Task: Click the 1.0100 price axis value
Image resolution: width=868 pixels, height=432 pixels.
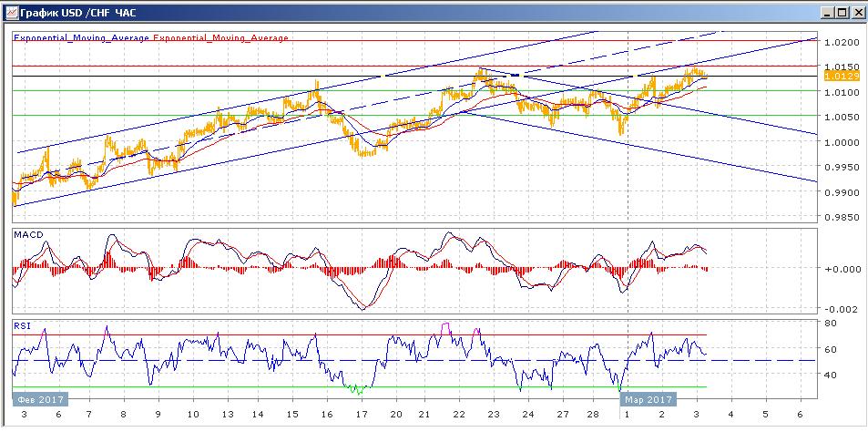Action: pyautogui.click(x=841, y=92)
